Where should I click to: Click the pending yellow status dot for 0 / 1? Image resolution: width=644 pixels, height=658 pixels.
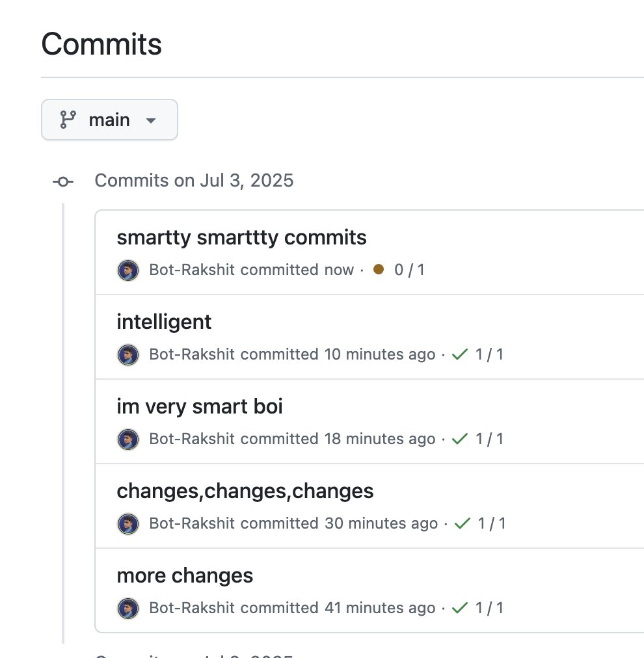378,269
